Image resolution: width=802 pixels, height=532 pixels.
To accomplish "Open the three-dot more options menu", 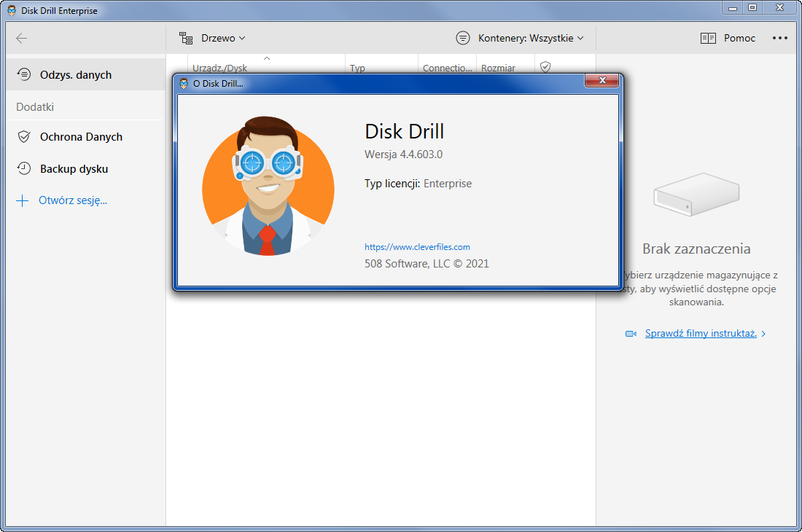I will click(x=780, y=39).
